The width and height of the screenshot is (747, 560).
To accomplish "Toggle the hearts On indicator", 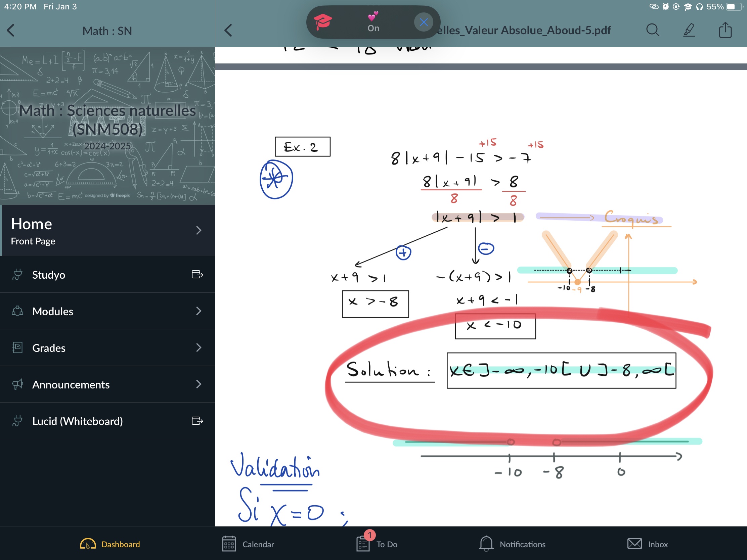I will 373,22.
